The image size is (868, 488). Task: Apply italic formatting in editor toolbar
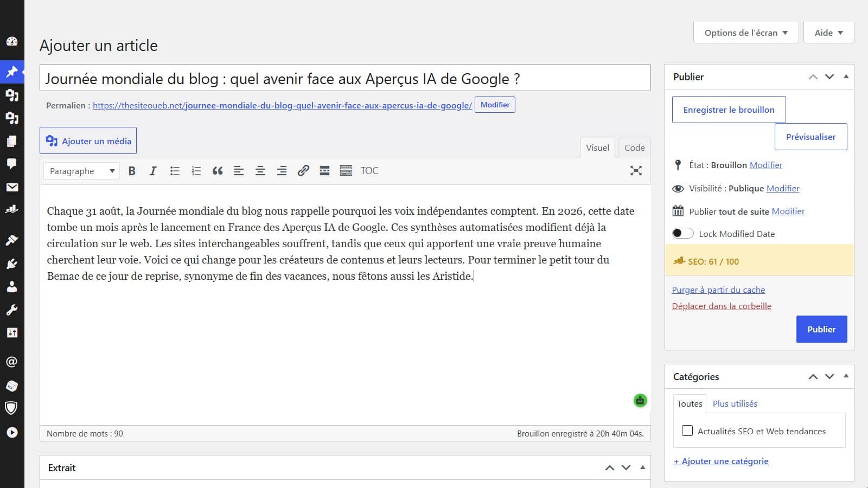[x=153, y=171]
